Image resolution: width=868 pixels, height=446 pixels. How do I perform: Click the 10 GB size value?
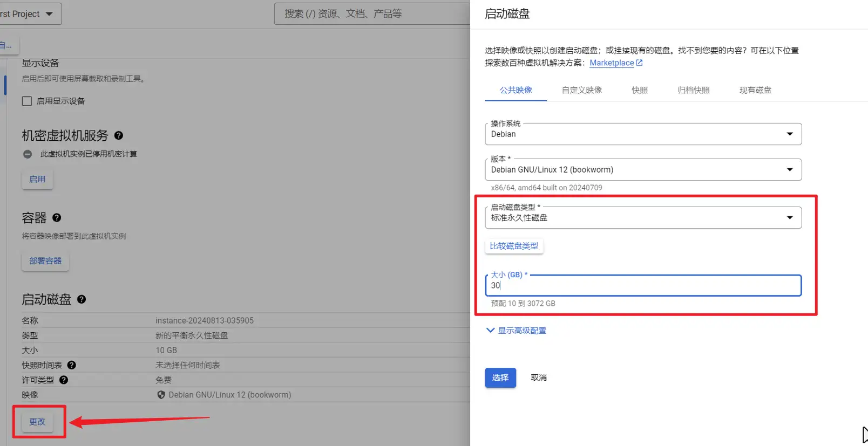[166, 350]
